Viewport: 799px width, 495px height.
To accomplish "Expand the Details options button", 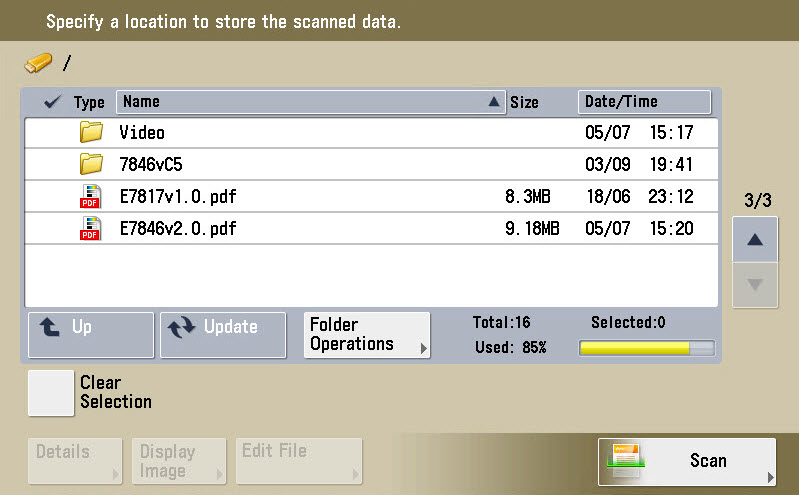I will tap(75, 461).
